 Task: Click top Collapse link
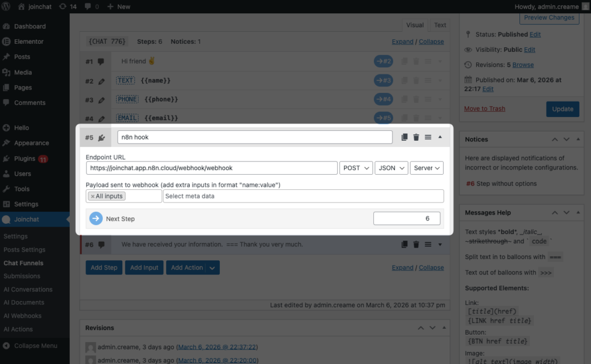coord(431,42)
